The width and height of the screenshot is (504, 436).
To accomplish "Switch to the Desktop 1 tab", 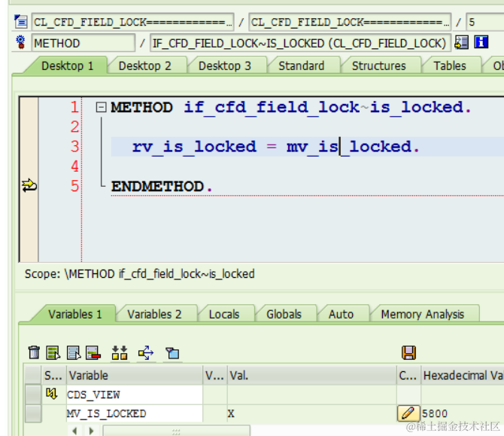I will [x=68, y=66].
